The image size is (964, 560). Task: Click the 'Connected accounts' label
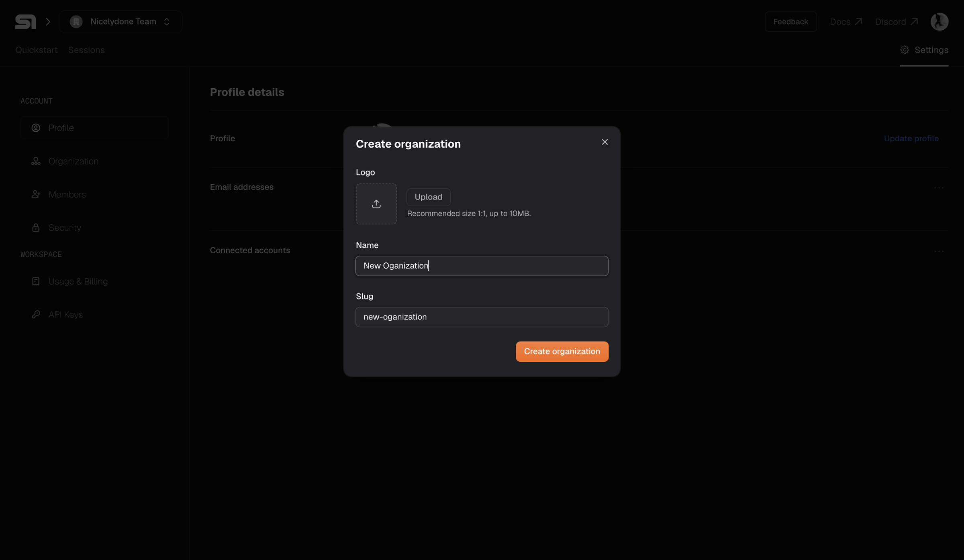[250, 250]
